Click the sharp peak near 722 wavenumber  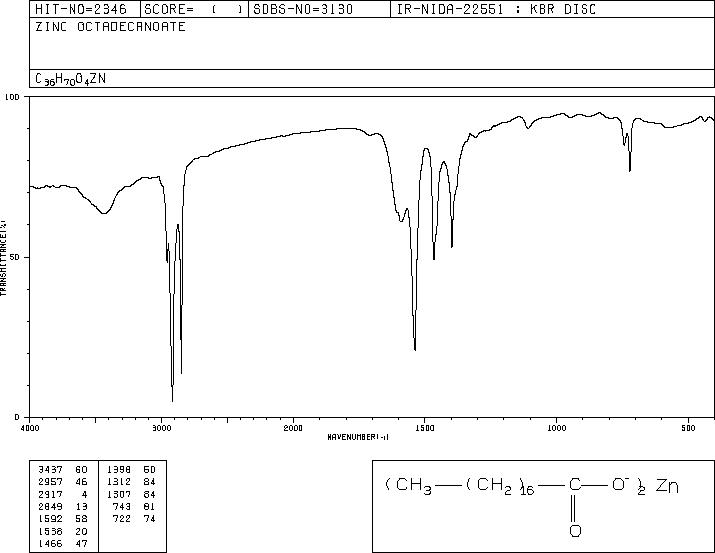pos(630,170)
